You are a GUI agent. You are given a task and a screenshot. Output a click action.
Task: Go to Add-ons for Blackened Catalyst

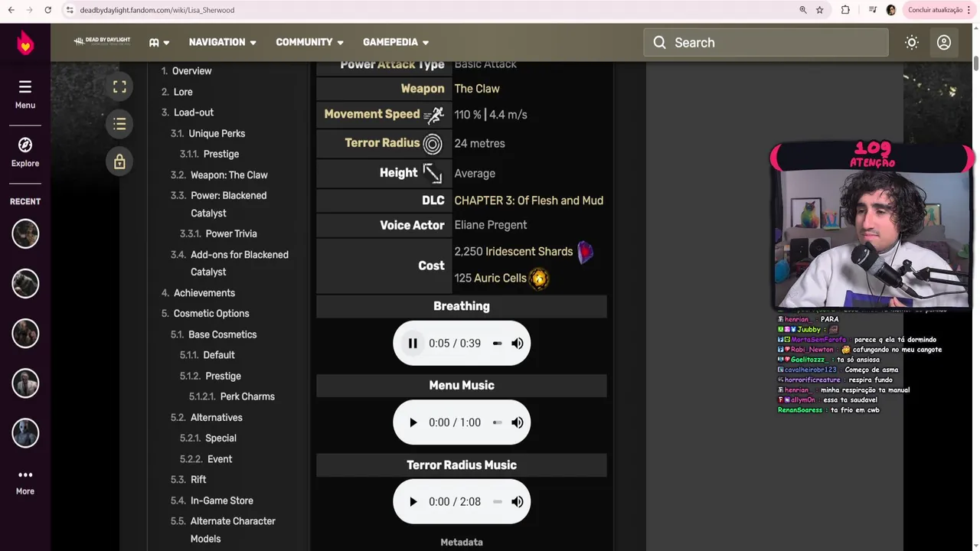tap(239, 263)
